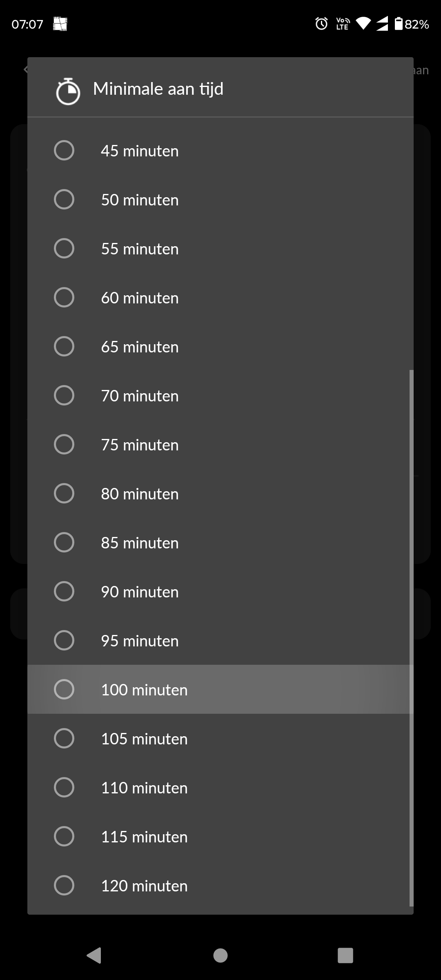Tap the Android home circle button
Viewport: 441px width, 980px height.
[220, 955]
